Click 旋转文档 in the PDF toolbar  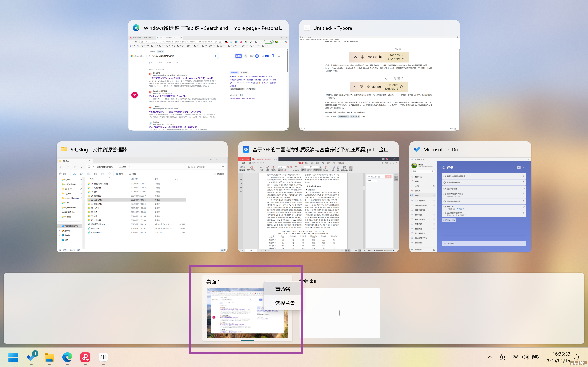[296, 169]
